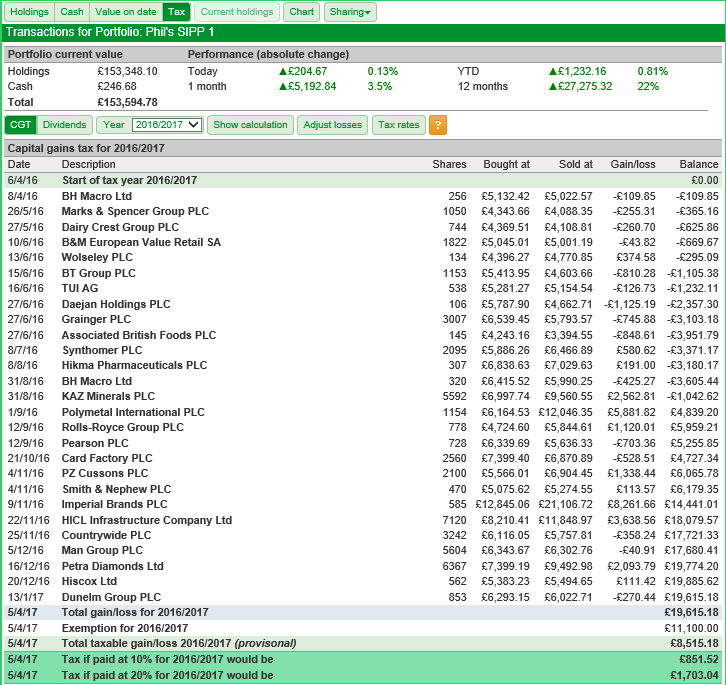This screenshot has height=685, width=726.
Task: Click the Tax at 10% summary row
Action: [363, 659]
